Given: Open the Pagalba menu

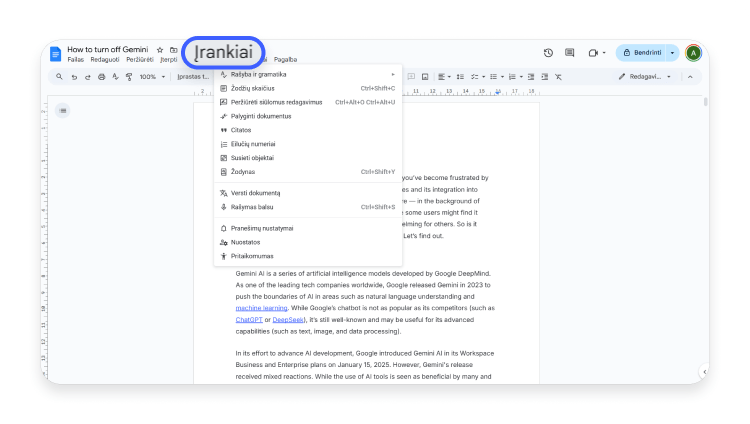Looking at the screenshot, I should click(286, 60).
